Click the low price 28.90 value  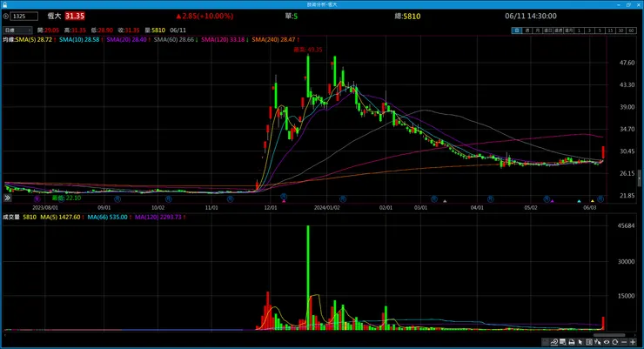[105, 30]
